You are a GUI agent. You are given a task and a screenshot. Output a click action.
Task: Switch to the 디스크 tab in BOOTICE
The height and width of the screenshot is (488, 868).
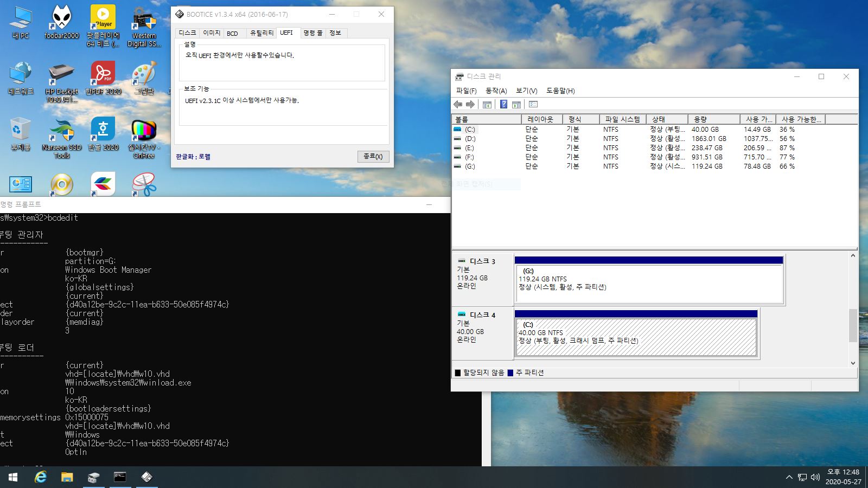(x=188, y=33)
